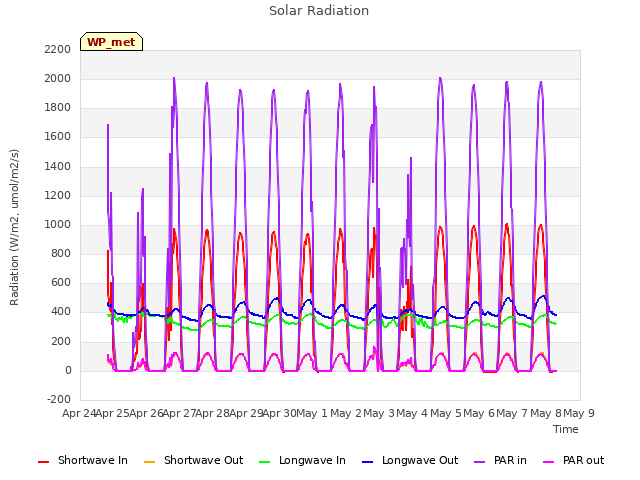Click the magenta PAR out legend swatch
Viewport: 640px width, 480px height.
click(x=549, y=462)
